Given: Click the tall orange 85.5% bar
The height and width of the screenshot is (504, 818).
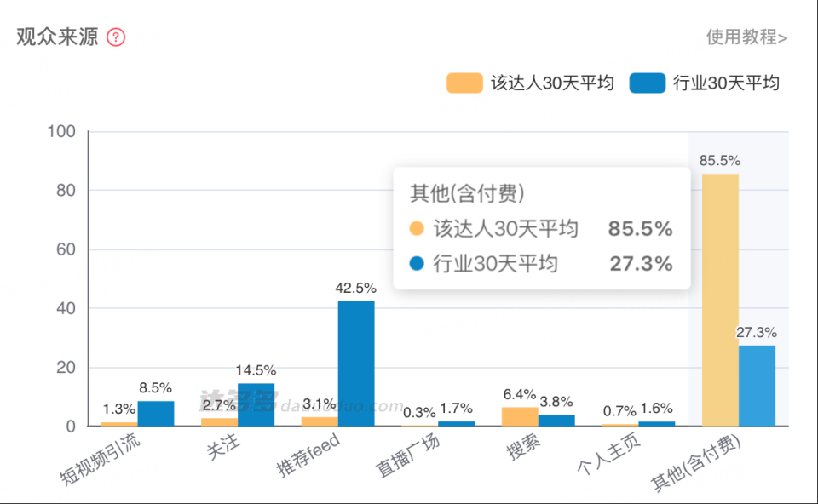Looking at the screenshot, I should click(720, 298).
